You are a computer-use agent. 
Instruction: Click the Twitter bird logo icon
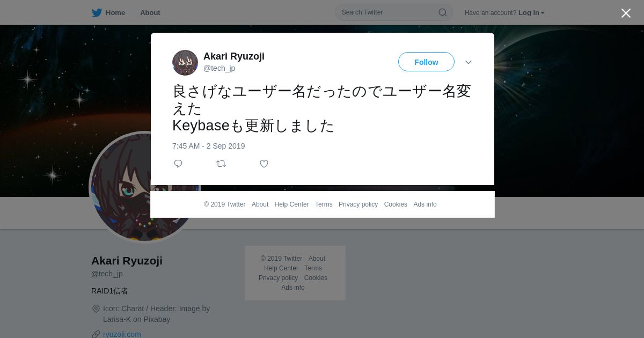pyautogui.click(x=97, y=12)
